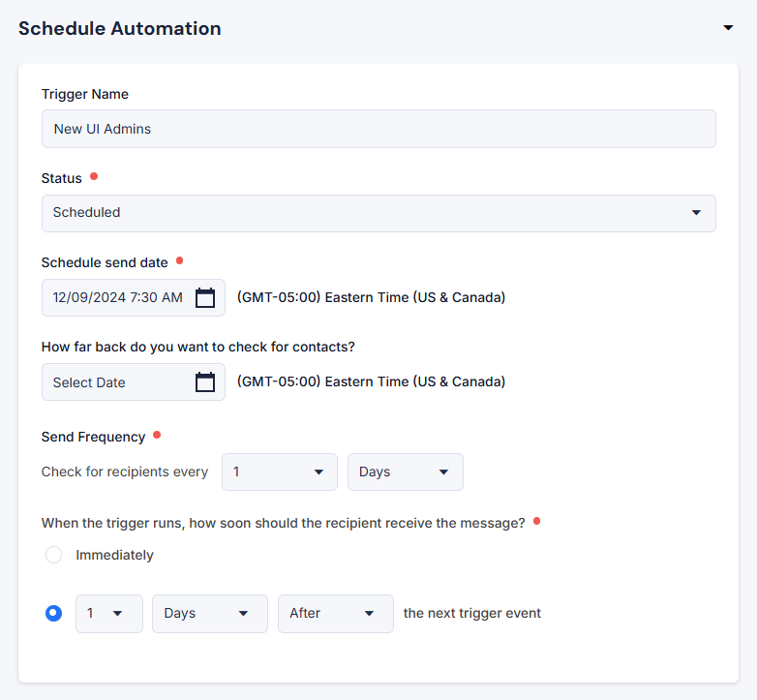Open the Send Frequency Days unit dropdown
Screen dimensions: 757x700
[x=406, y=472]
